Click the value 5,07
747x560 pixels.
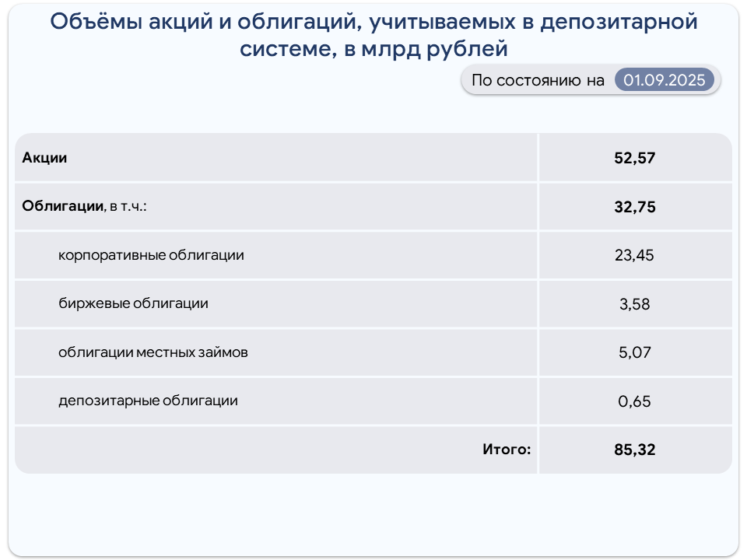click(x=634, y=352)
